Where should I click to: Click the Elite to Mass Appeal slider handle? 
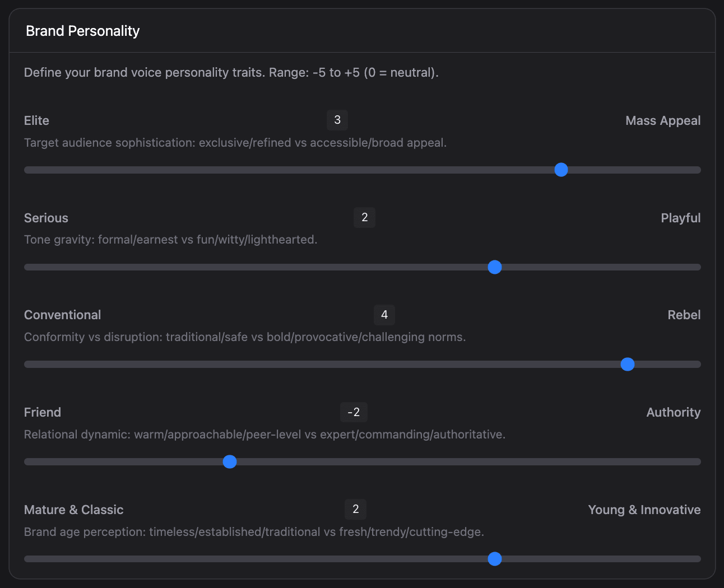(561, 170)
